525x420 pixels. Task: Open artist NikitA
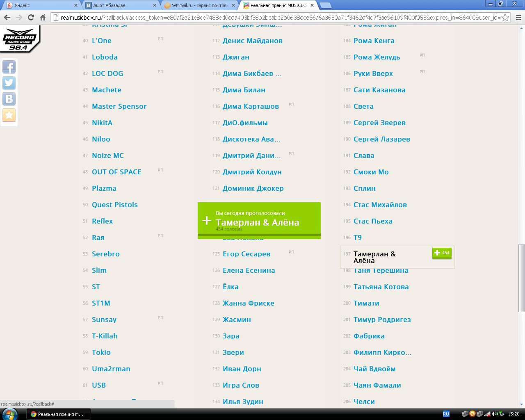(x=102, y=123)
